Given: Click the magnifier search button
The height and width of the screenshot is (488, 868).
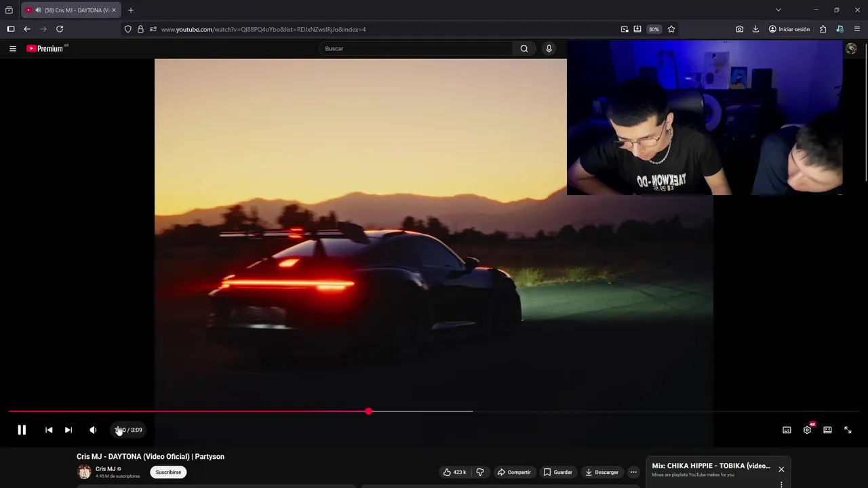Looking at the screenshot, I should (524, 48).
